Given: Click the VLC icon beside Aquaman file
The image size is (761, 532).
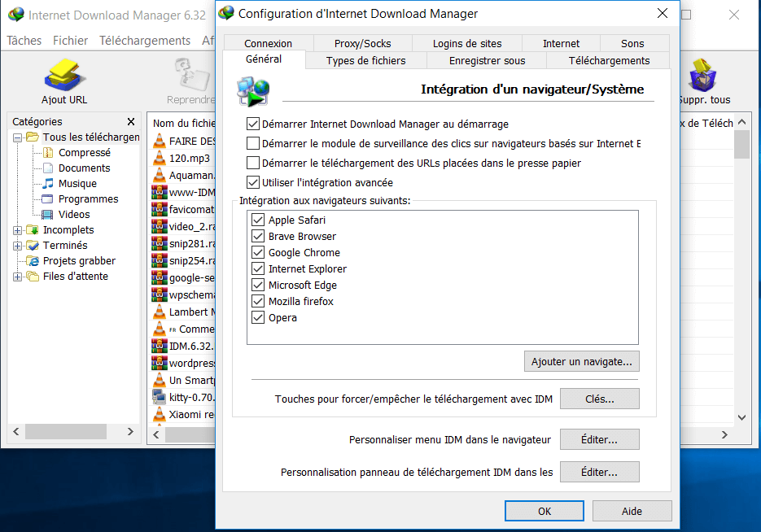Looking at the screenshot, I should point(160,175).
